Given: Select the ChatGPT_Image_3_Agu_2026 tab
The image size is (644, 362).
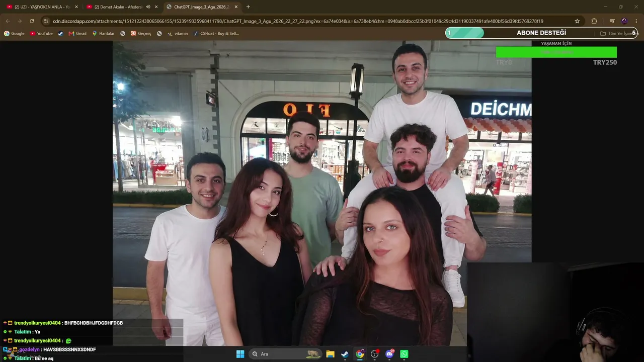Looking at the screenshot, I should point(201,7).
